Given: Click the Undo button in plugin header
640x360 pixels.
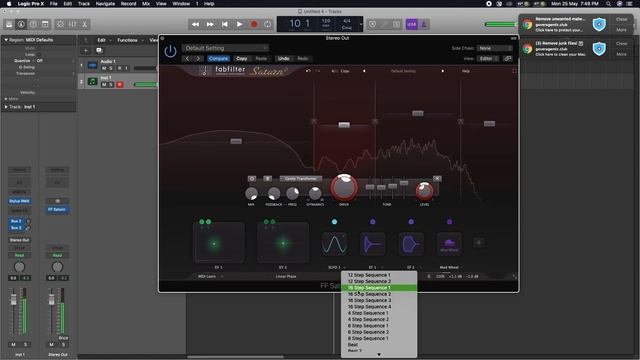Looking at the screenshot, I should pos(284,59).
